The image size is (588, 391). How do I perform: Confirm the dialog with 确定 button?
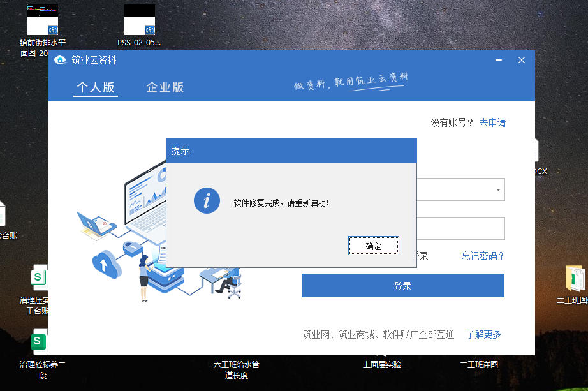click(373, 246)
